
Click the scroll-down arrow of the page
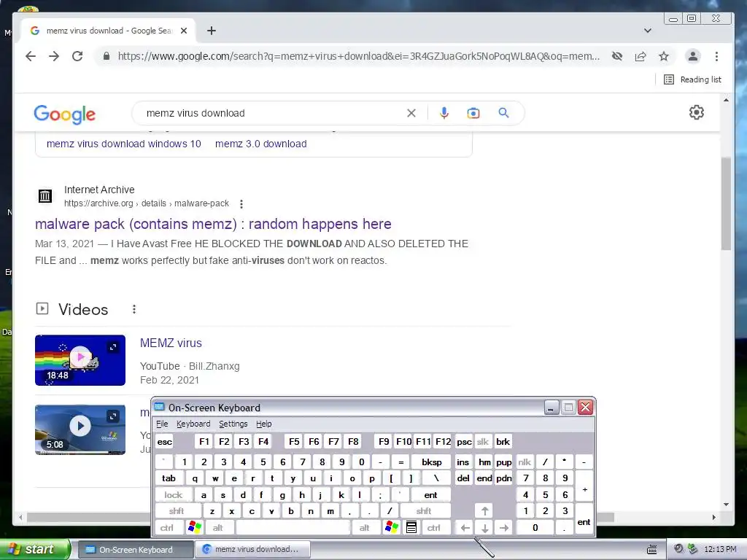726,505
